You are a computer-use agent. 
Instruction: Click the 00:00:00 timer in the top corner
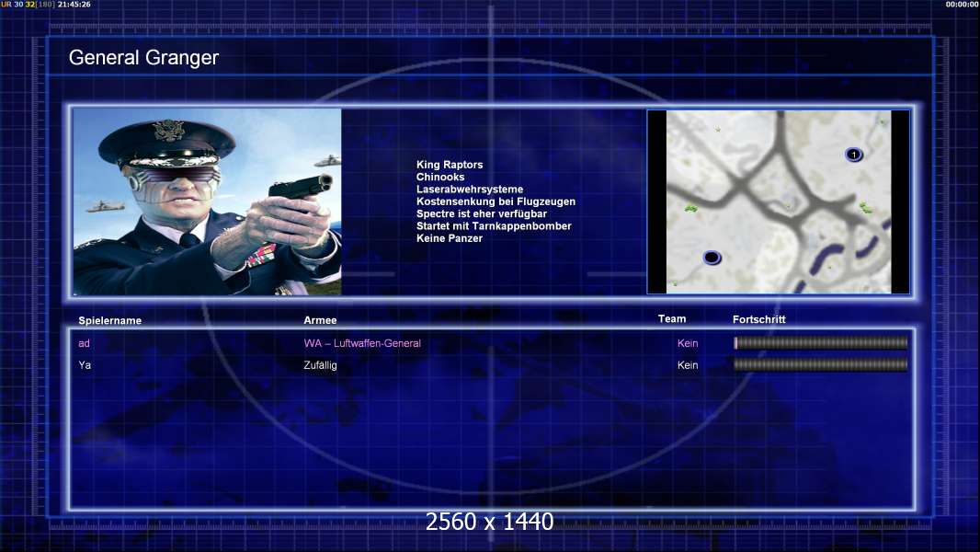(x=962, y=5)
